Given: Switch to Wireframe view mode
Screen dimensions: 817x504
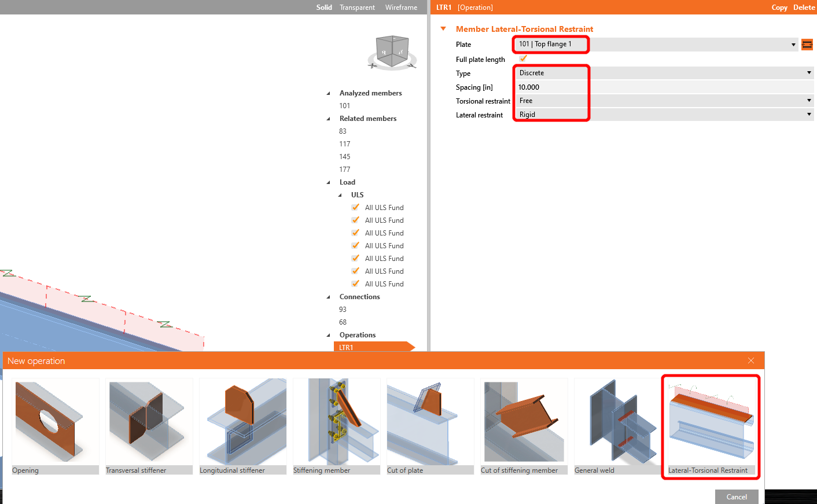Looking at the screenshot, I should (x=401, y=7).
